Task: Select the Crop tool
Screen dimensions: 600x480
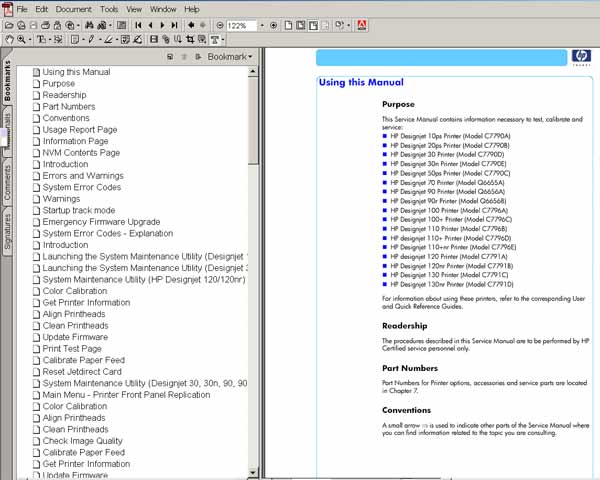Action: point(190,39)
